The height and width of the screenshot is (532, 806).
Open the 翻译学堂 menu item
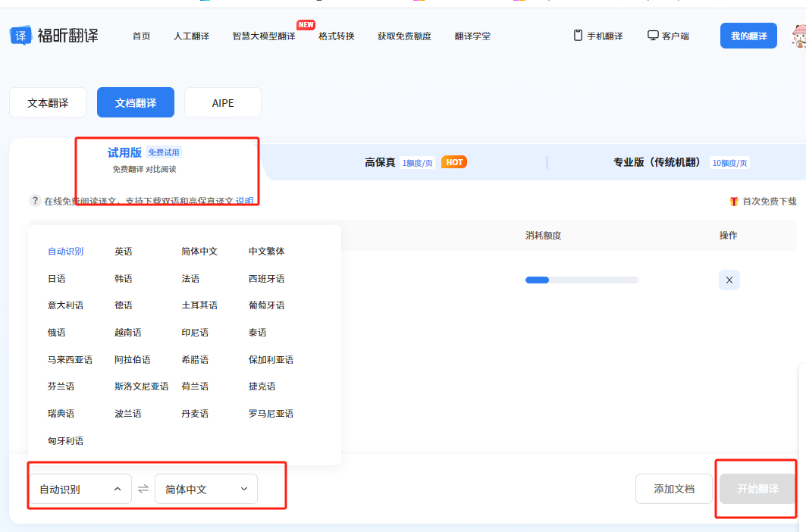click(x=472, y=36)
